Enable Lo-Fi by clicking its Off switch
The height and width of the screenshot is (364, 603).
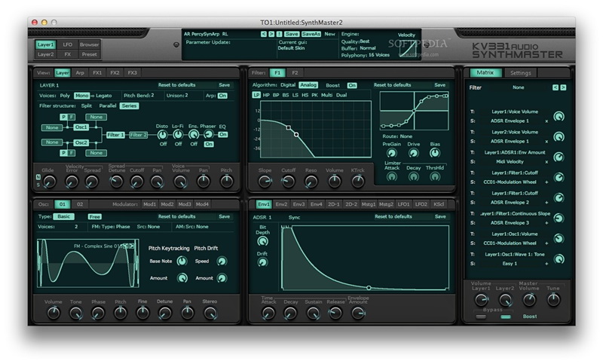click(178, 144)
